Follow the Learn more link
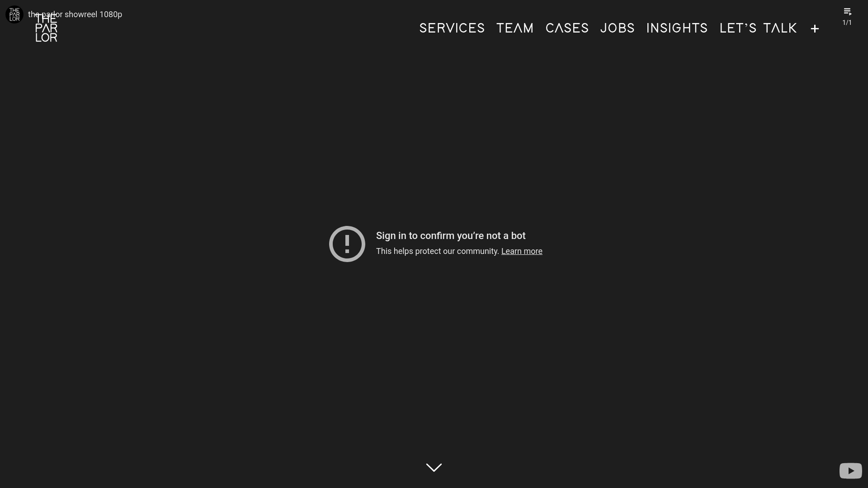The width and height of the screenshot is (868, 488). pyautogui.click(x=521, y=251)
